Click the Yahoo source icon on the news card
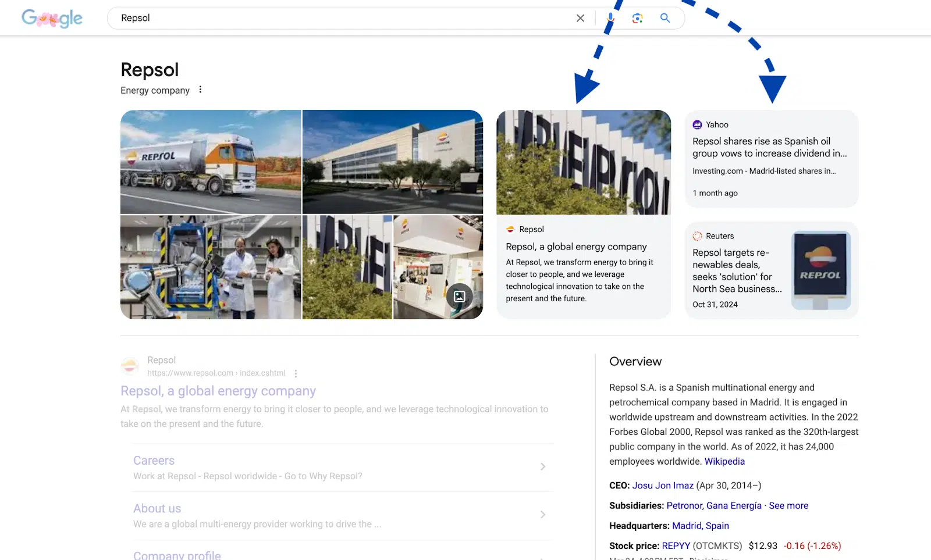Screen dimensions: 931x560 tap(697, 124)
